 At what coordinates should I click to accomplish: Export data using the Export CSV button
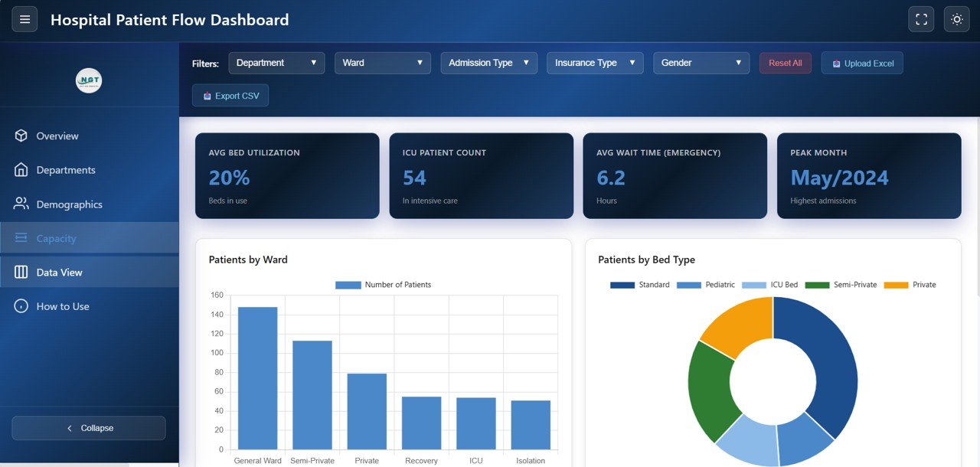click(230, 96)
